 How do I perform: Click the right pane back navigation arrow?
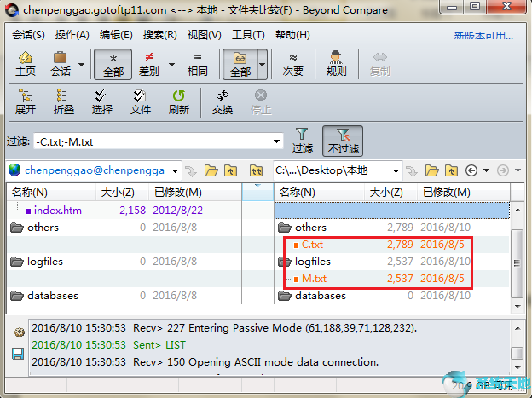[471, 170]
